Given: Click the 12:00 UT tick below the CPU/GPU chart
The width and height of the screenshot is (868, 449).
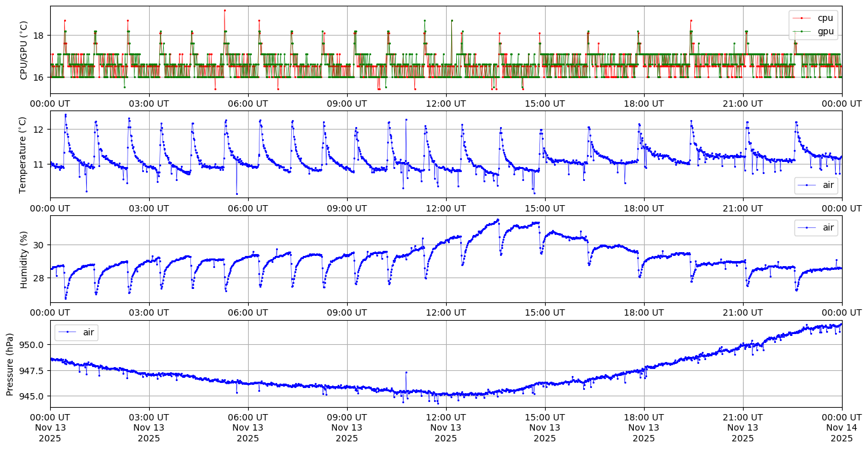Looking at the screenshot, I should [x=445, y=104].
